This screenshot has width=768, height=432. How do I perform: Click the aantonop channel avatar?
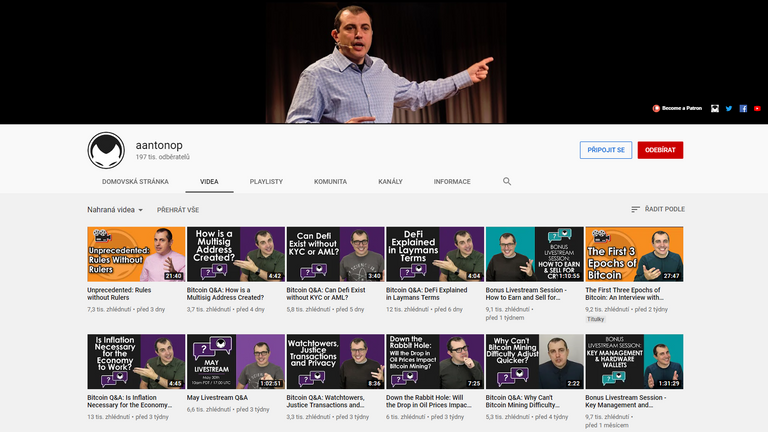[x=106, y=150]
